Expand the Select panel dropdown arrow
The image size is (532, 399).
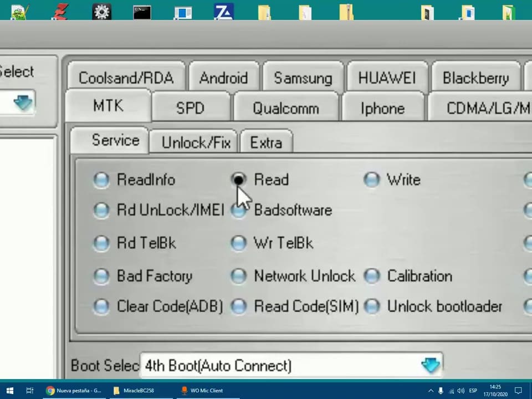coord(23,103)
